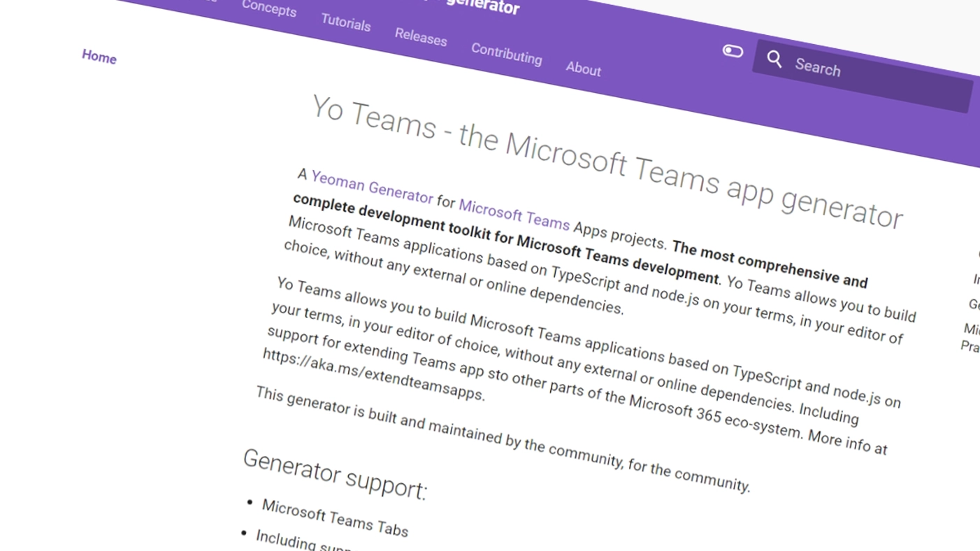The image size is (980, 551).
Task: Click the Microsoft Teams Tabs bullet
Action: [x=335, y=518]
